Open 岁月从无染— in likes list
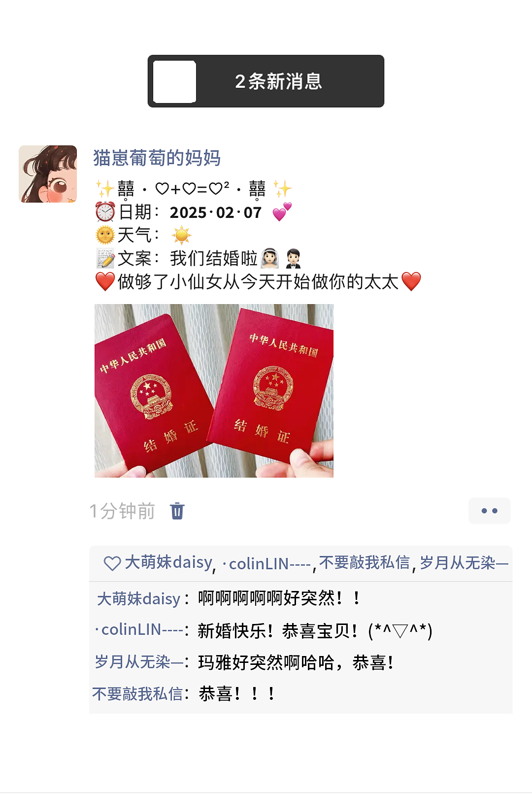 click(x=464, y=562)
